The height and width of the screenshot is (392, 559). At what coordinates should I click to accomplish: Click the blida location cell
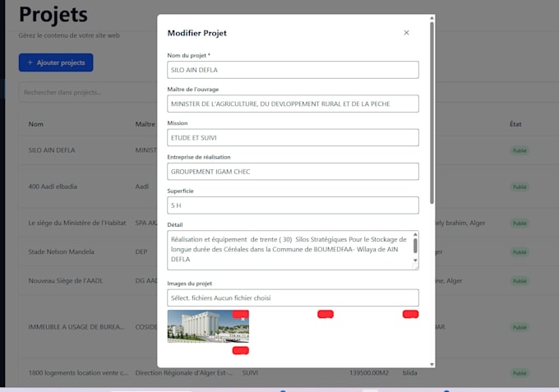coord(410,373)
